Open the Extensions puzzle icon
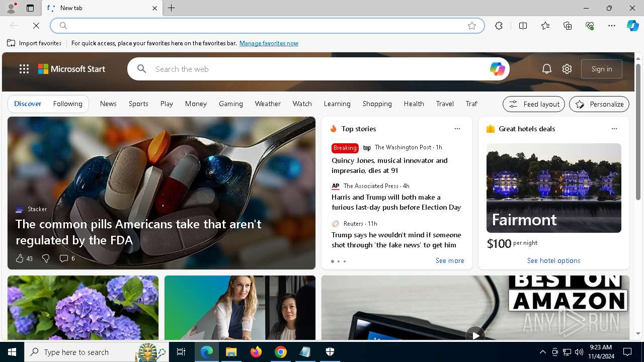Screen dimensions: 644x362 (x=499, y=26)
